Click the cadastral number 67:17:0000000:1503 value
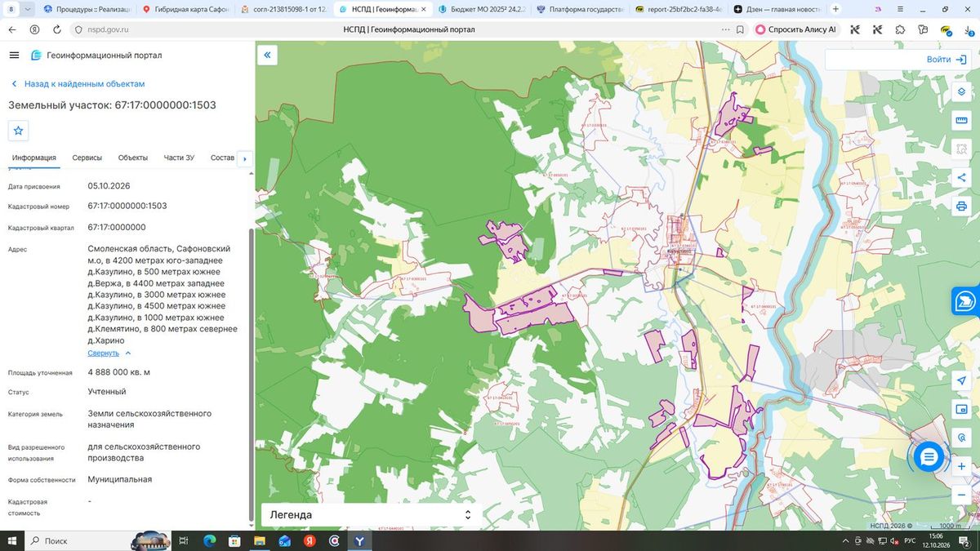 point(127,206)
